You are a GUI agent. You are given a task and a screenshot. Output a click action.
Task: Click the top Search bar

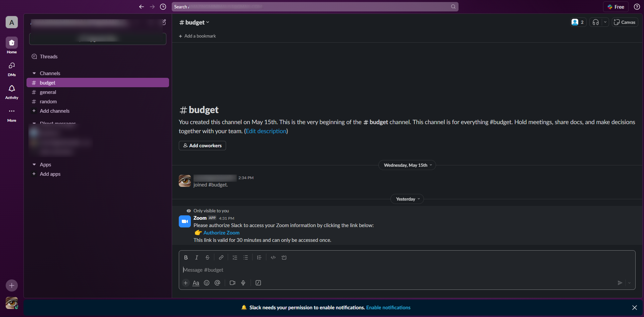[x=315, y=7]
